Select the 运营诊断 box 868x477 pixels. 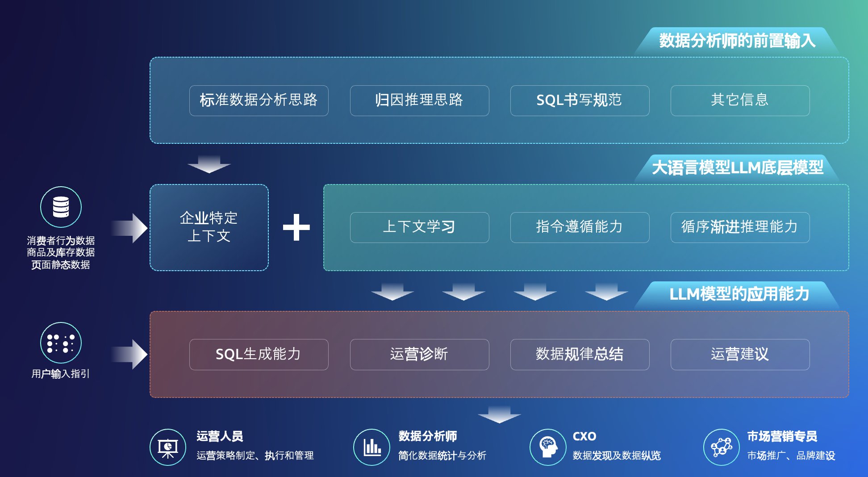tap(419, 354)
